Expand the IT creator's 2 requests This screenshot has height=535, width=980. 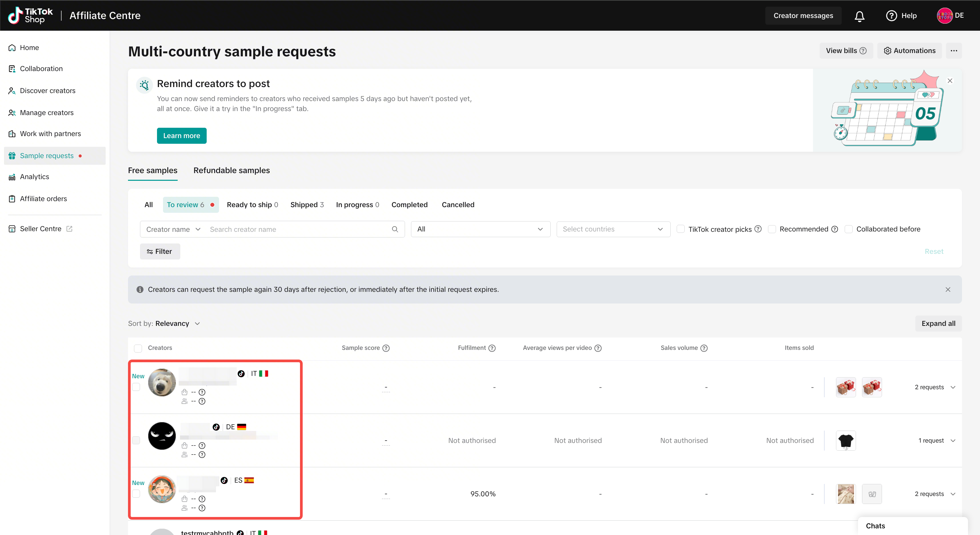[x=935, y=387]
